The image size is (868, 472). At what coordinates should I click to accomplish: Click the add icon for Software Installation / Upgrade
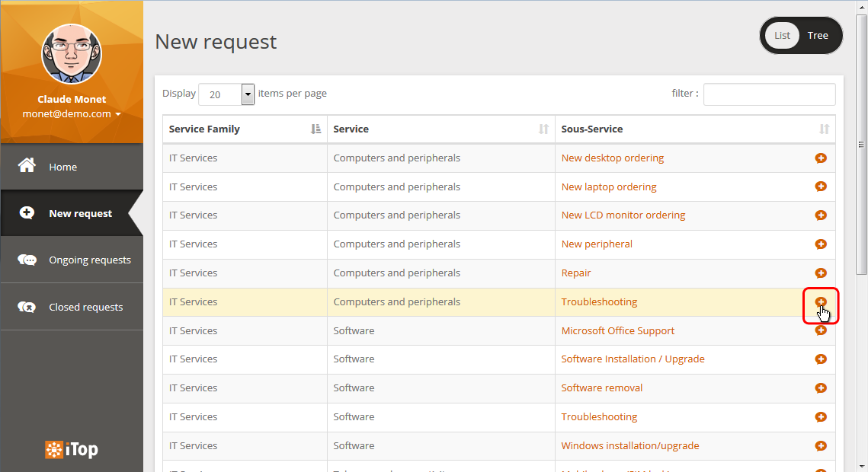pyautogui.click(x=821, y=359)
